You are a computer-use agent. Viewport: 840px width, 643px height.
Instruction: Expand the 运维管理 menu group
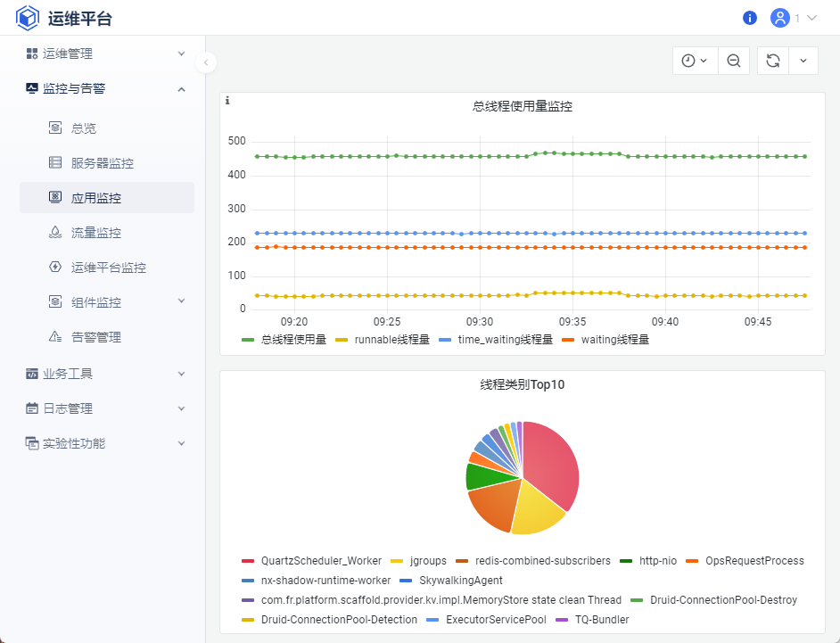point(106,54)
